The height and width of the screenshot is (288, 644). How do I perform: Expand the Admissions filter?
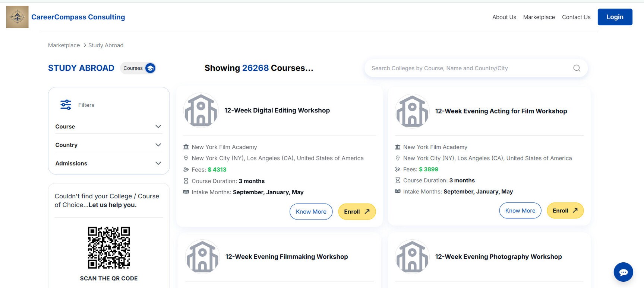[x=108, y=163]
